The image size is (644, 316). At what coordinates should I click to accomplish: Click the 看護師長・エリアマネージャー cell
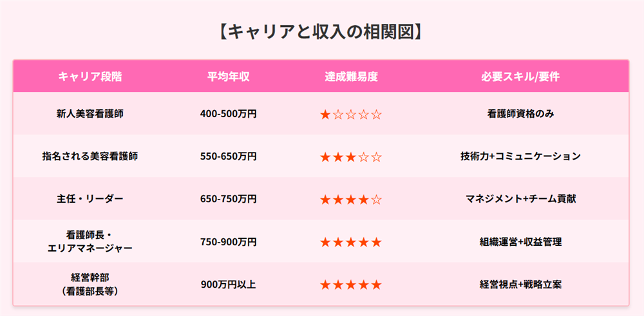90,241
